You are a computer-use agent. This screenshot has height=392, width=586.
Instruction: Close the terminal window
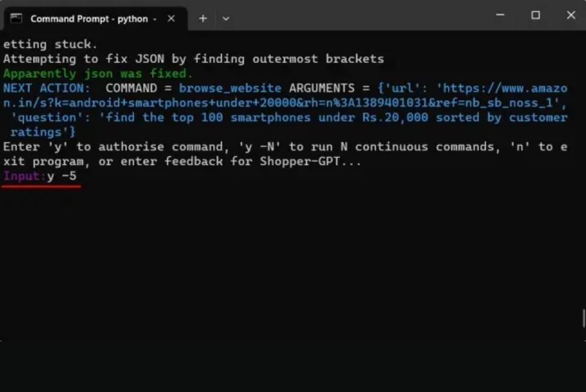(571, 15)
